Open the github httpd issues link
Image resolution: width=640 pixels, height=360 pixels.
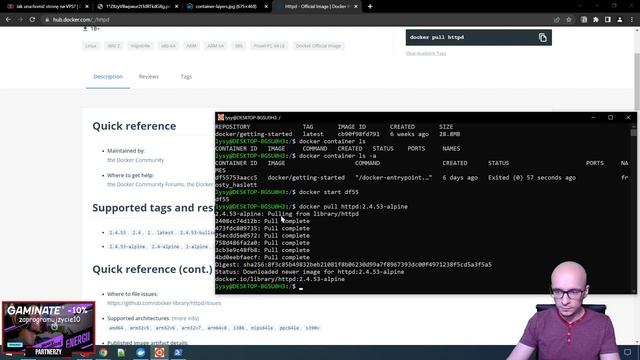pos(164,303)
